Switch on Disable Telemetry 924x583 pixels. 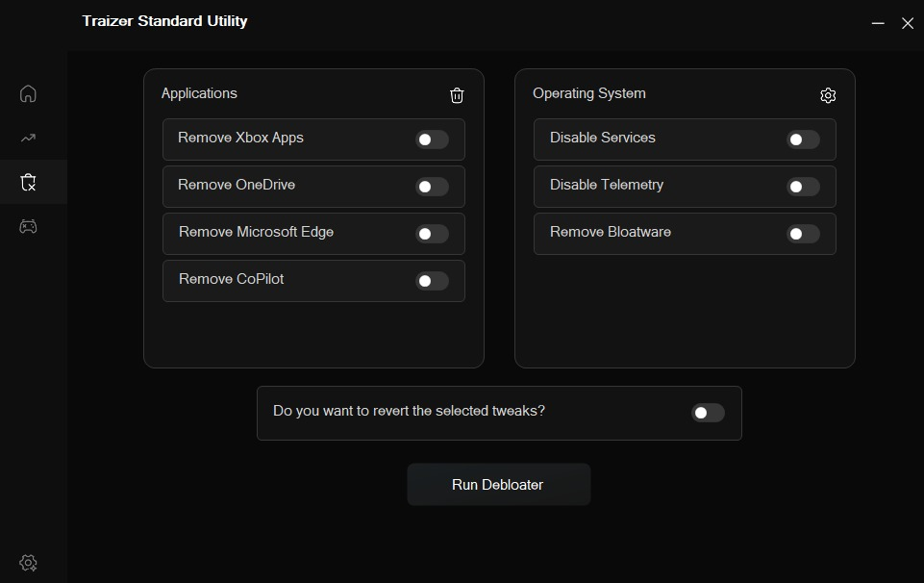803,187
